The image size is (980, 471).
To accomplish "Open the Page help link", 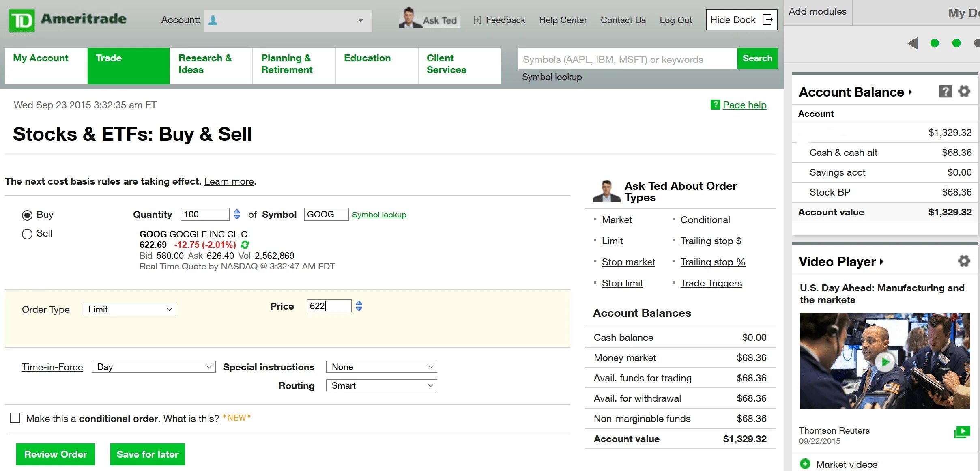I will 745,105.
